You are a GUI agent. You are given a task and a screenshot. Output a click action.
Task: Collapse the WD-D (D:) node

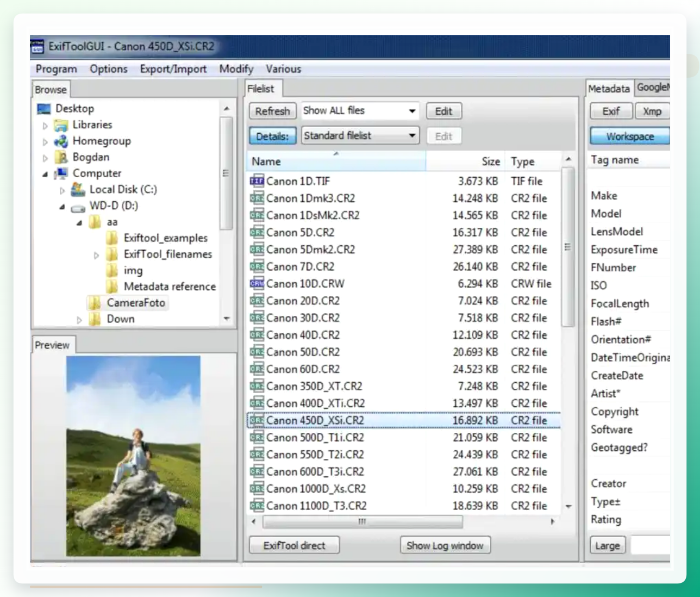(62, 207)
